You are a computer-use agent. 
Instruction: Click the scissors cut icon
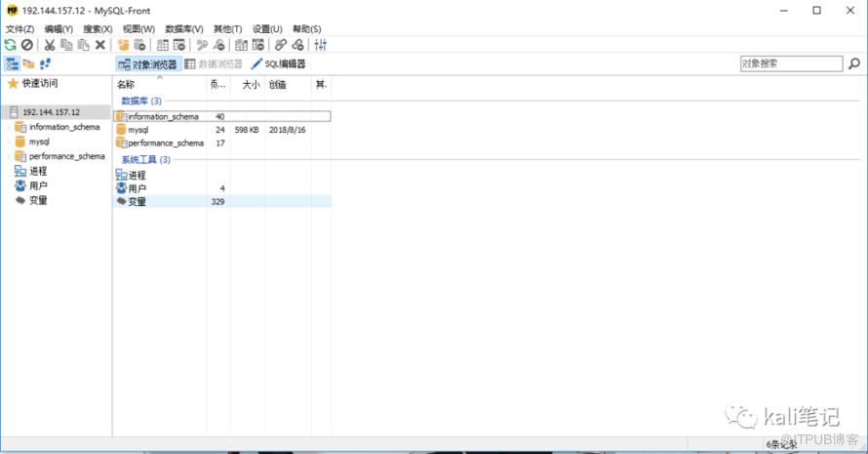click(50, 45)
